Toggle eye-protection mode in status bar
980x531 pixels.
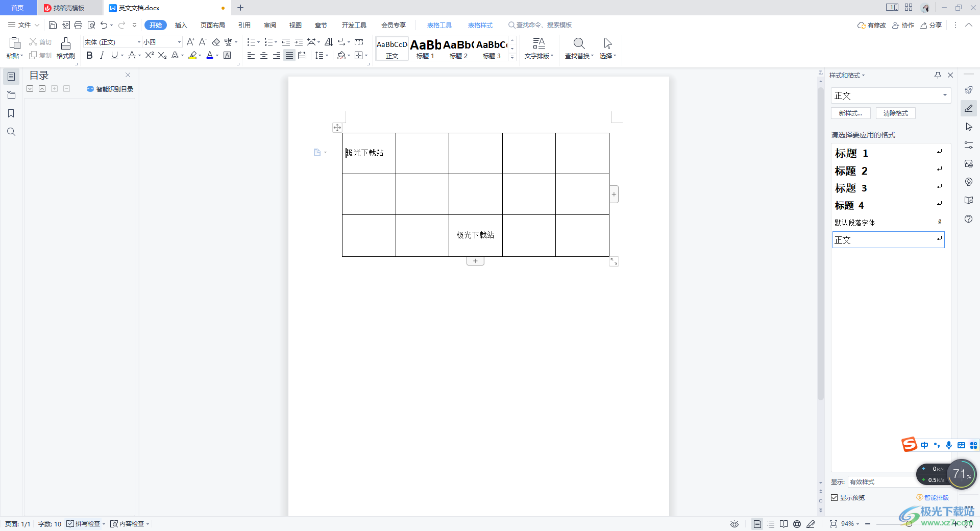[x=734, y=524]
